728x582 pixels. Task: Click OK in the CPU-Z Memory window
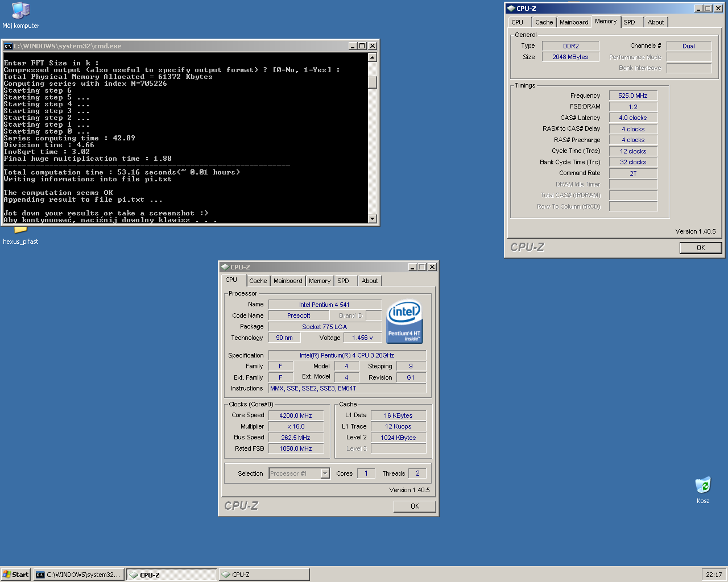(701, 248)
